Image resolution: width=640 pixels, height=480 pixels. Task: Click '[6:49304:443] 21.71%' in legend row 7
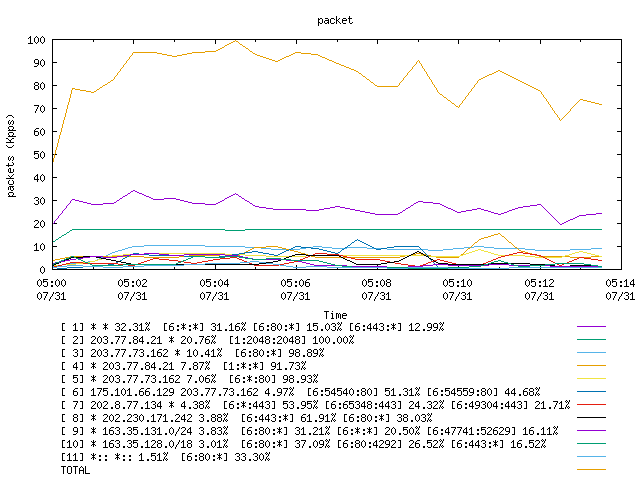[510, 405]
